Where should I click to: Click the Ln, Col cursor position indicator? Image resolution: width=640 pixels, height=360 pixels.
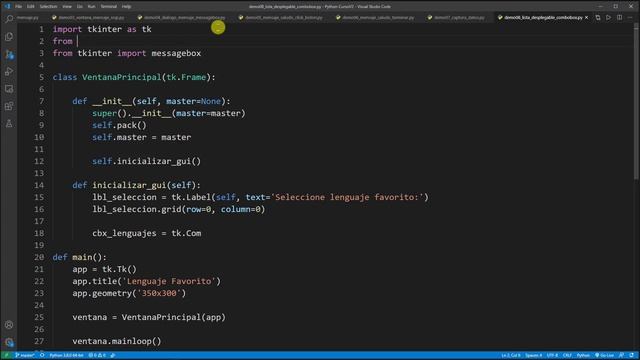tap(511, 356)
